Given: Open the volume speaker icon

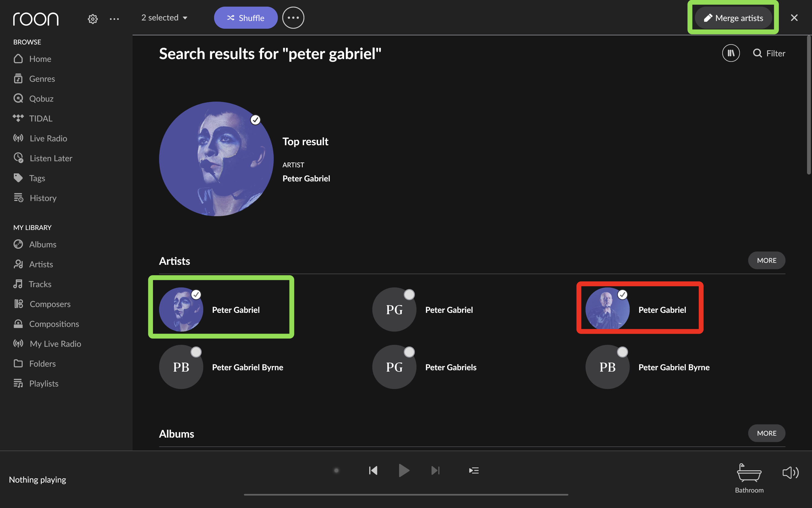Looking at the screenshot, I should 790,472.
